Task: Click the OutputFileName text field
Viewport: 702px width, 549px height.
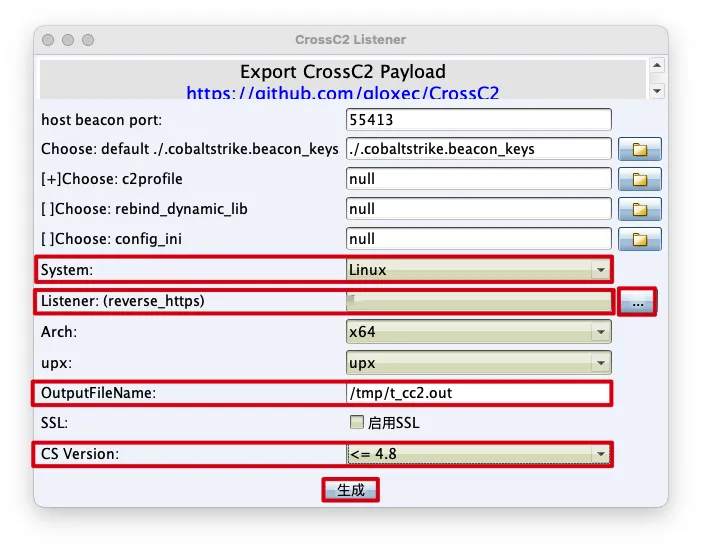Action: pyautogui.click(x=477, y=393)
